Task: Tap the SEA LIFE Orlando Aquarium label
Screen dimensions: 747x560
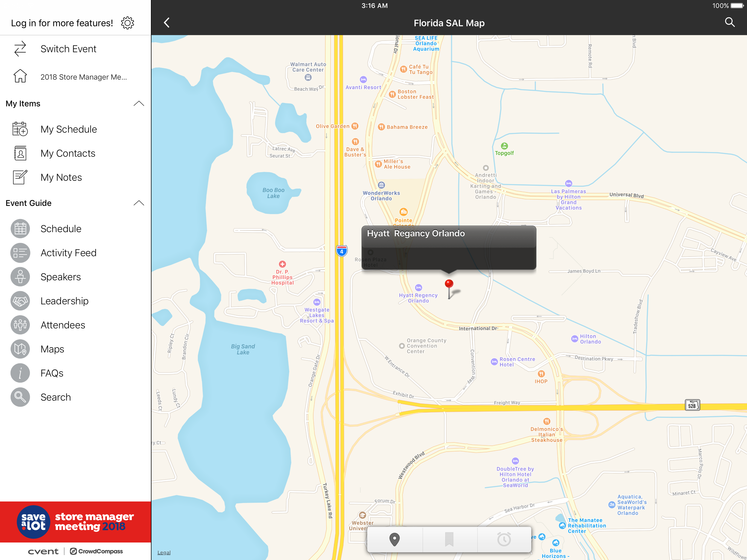Action: click(426, 43)
